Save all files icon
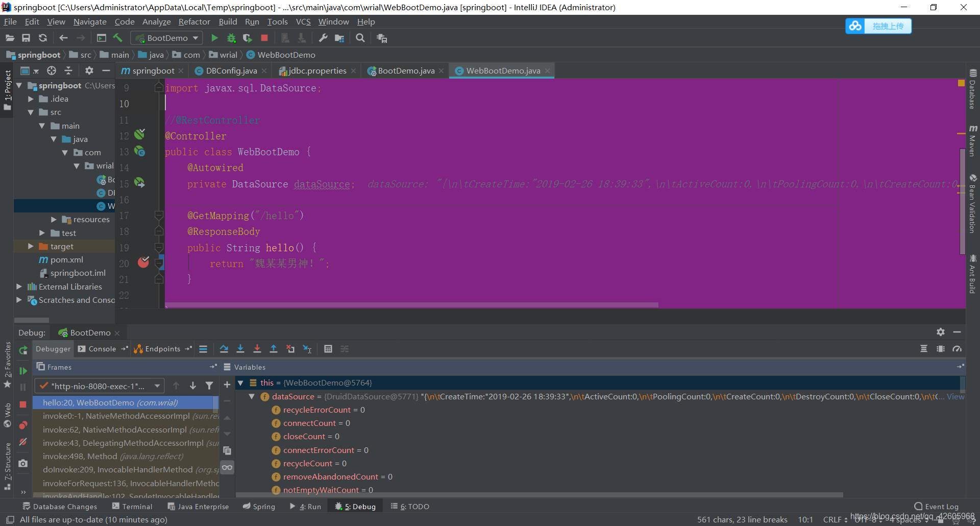Viewport: 980px width, 526px height. pyautogui.click(x=26, y=38)
